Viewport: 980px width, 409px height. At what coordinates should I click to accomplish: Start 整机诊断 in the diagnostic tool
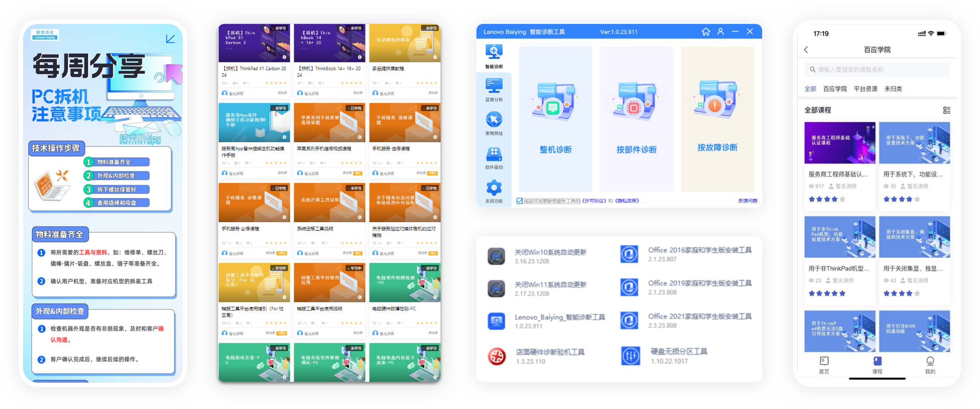click(555, 119)
